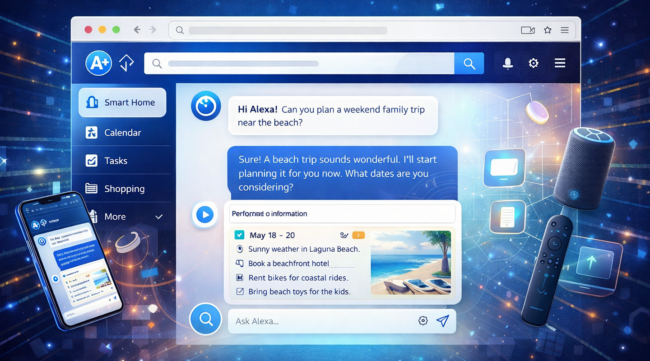Click the blue play button beside results card
Screen dimensions: 650x361
click(x=204, y=215)
